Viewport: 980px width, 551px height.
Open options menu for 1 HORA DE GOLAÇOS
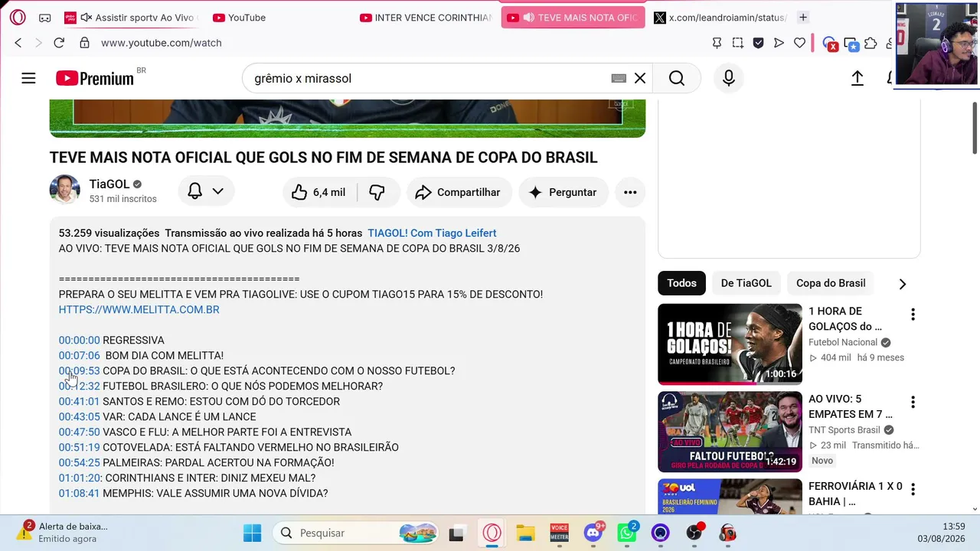click(x=912, y=315)
